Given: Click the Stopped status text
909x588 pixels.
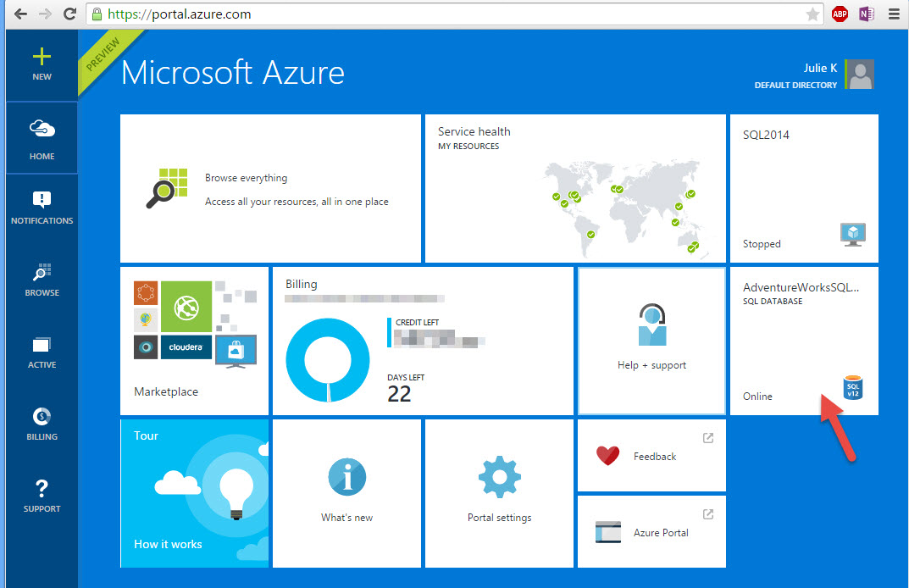Looking at the screenshot, I should pos(762,244).
